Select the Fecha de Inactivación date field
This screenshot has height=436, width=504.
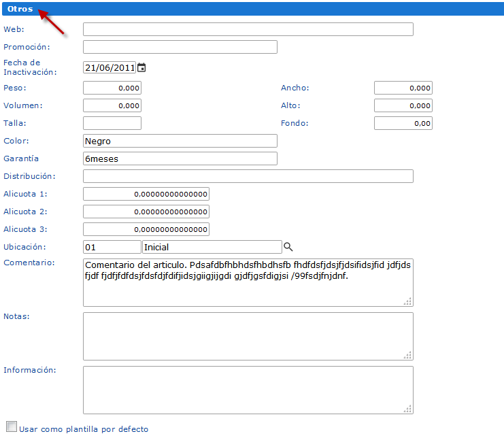click(x=110, y=67)
